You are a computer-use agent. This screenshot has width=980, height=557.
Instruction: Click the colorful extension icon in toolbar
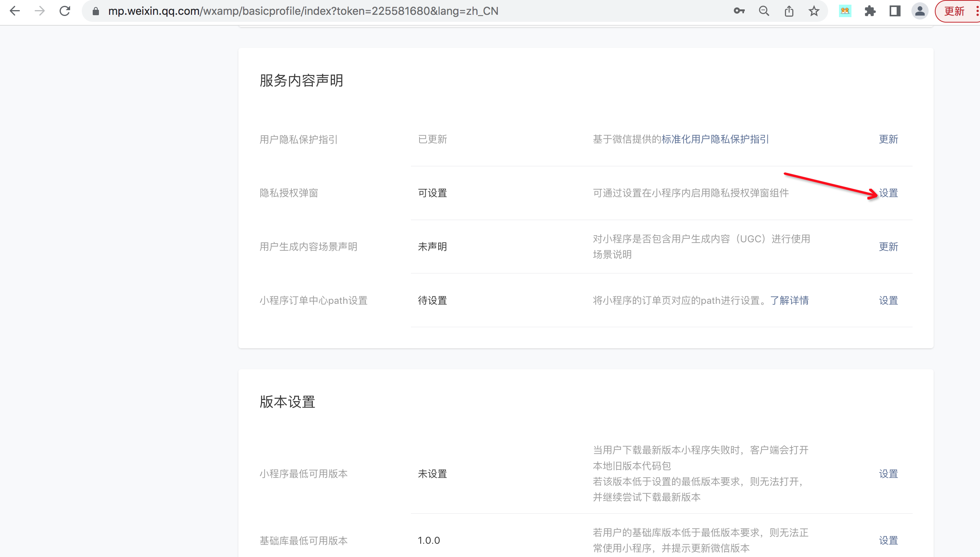click(845, 11)
